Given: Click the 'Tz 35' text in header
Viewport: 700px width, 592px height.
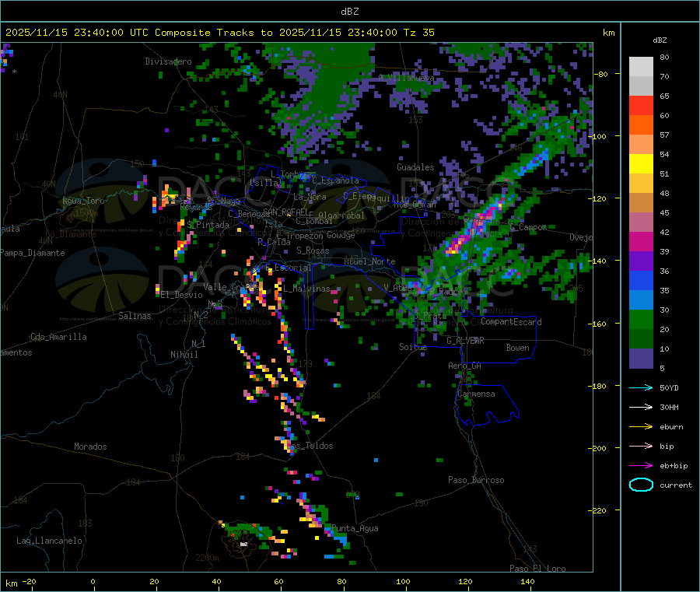Looking at the screenshot, I should click(418, 33).
